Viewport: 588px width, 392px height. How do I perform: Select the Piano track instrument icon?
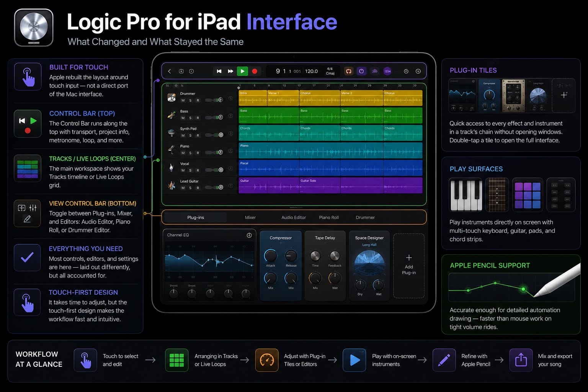tap(171, 150)
